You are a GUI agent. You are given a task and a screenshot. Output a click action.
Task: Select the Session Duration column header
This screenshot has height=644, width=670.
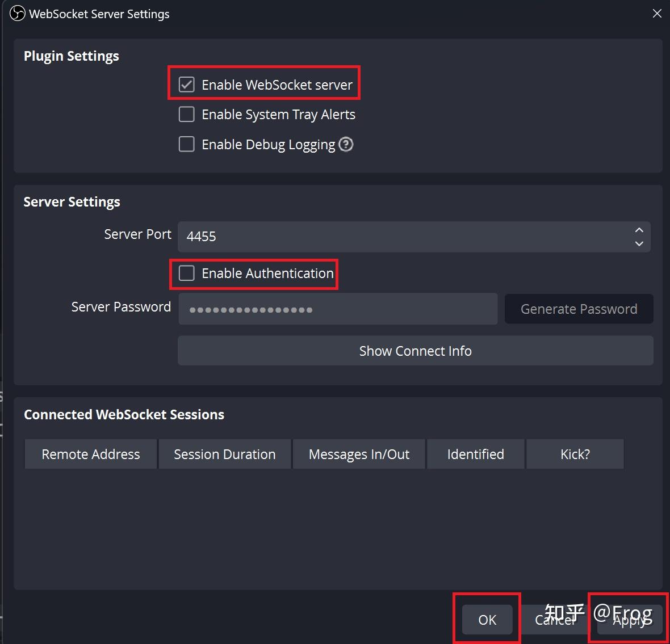(225, 454)
